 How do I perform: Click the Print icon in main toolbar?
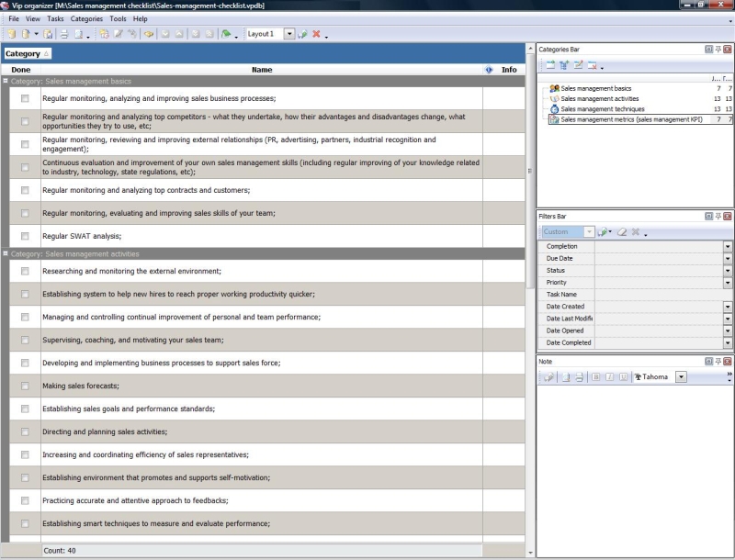click(63, 34)
